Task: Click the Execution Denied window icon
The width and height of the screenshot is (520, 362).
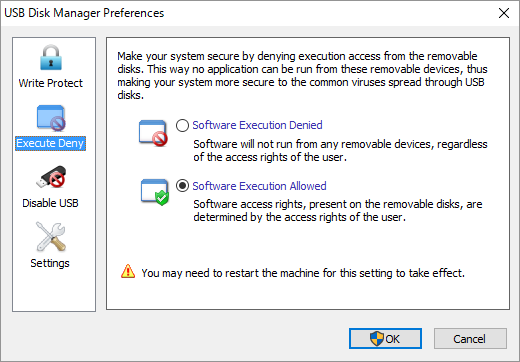Action: point(153,133)
